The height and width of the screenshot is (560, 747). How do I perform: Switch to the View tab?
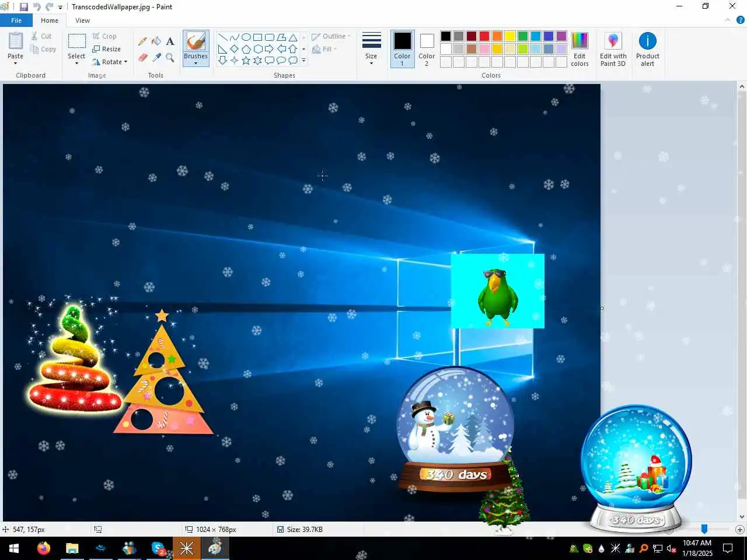pyautogui.click(x=83, y=20)
